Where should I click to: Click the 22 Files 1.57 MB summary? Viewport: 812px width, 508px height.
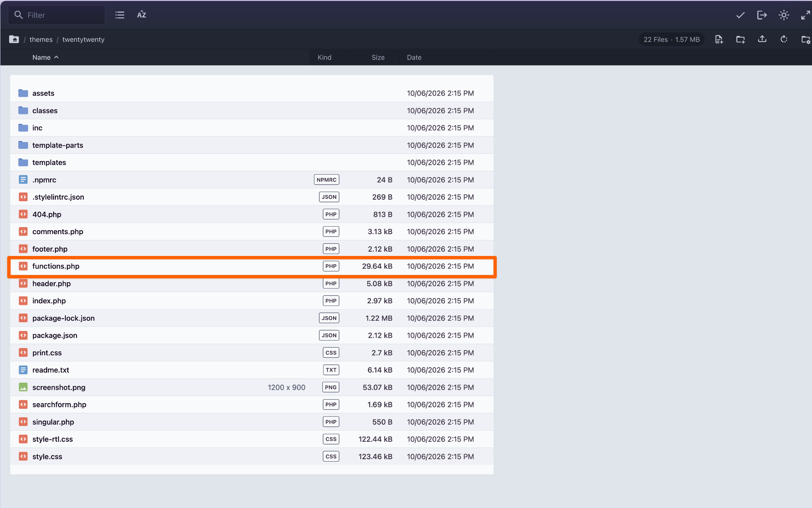671,39
